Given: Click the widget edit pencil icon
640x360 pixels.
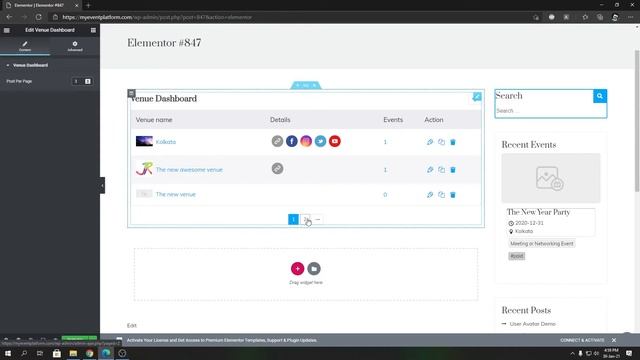Looking at the screenshot, I should pos(477,97).
